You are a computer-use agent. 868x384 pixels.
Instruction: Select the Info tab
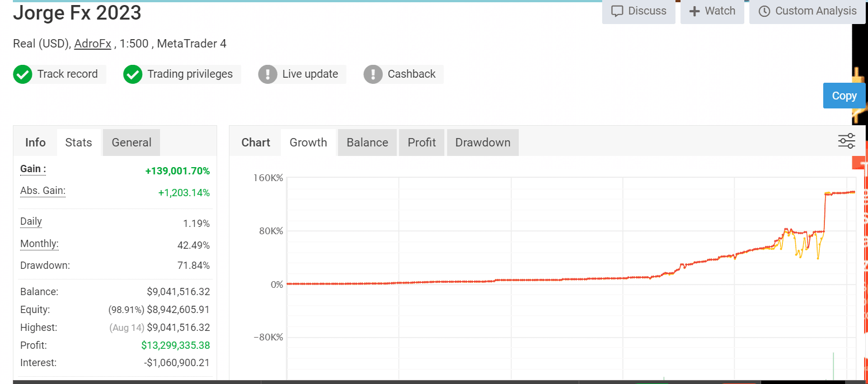click(35, 142)
